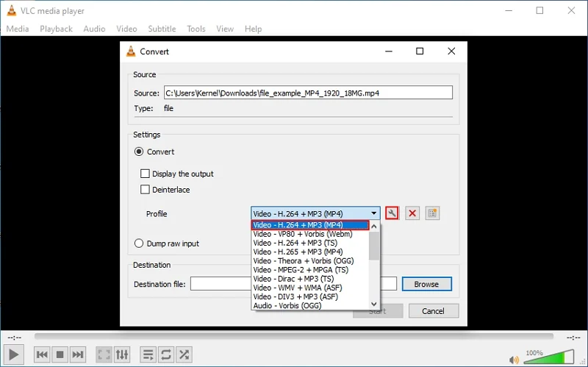Click the Browse button

427,284
